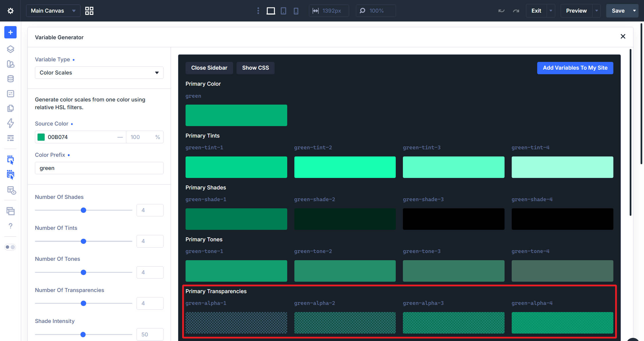Click the Number Of Transparencies value field
The height and width of the screenshot is (341, 644).
point(150,303)
